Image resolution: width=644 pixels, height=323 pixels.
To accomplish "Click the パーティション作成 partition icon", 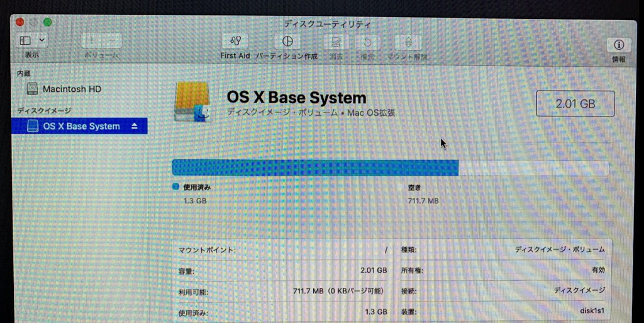I will (x=287, y=41).
